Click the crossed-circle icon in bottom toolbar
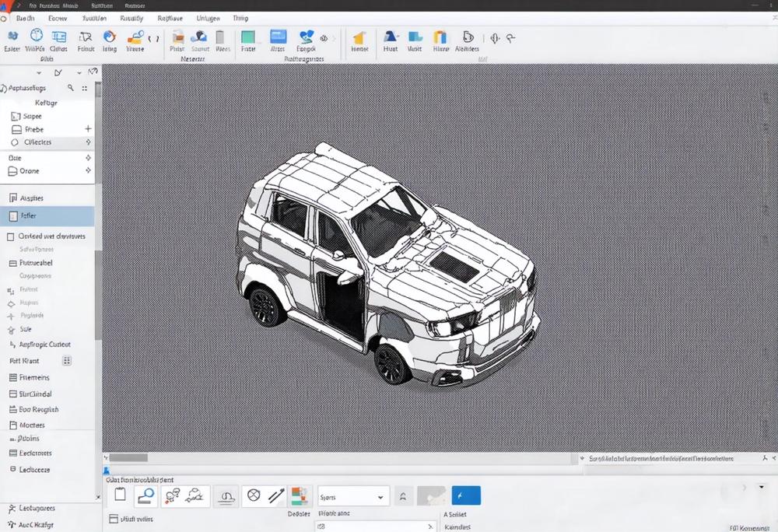778x532 pixels. click(253, 495)
